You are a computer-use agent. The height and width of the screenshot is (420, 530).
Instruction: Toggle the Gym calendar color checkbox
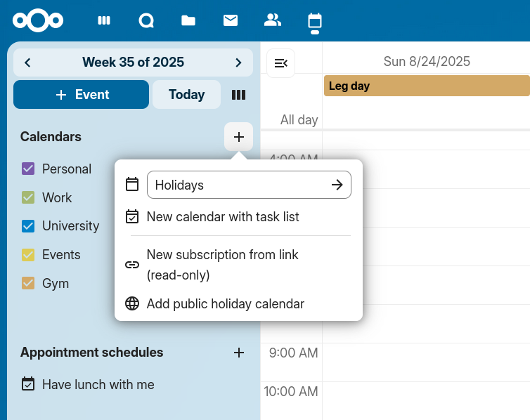[29, 284]
